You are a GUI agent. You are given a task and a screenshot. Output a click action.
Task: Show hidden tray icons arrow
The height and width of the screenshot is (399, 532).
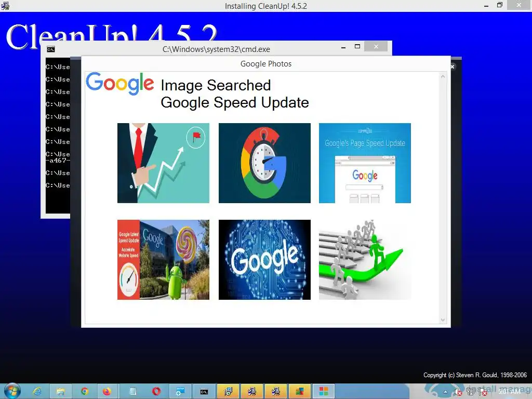coord(445,392)
